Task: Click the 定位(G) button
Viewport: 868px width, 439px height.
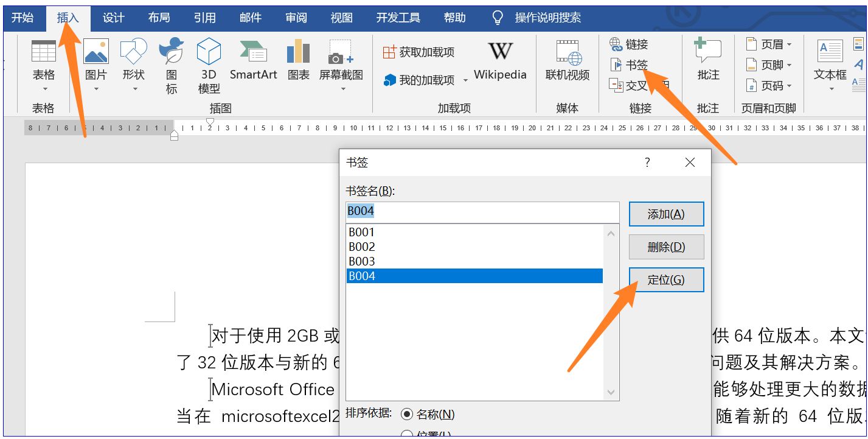Action: coord(666,280)
